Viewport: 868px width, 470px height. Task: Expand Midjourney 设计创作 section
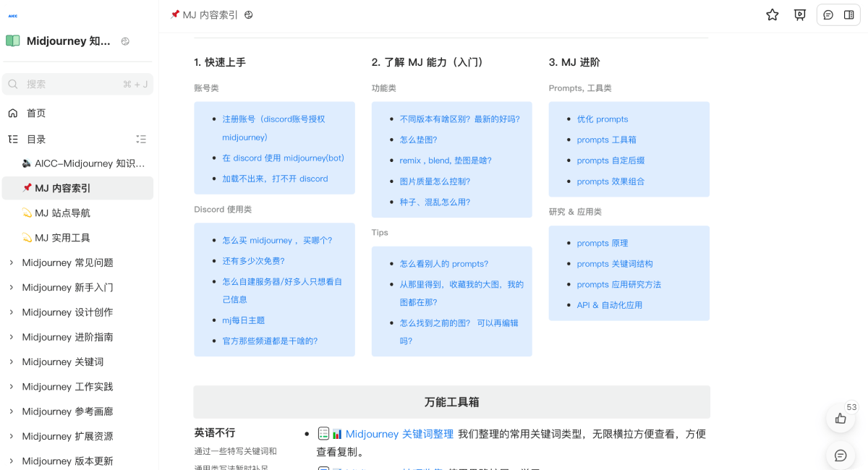point(11,312)
